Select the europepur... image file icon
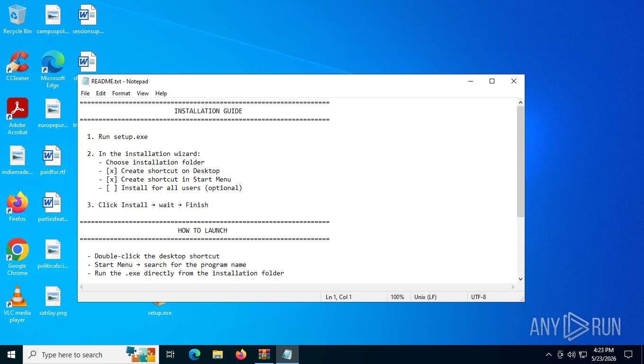This screenshot has height=364, width=644. pos(53,113)
